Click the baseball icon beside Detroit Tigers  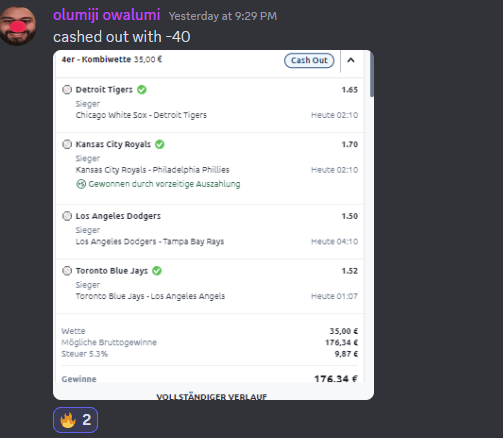click(67, 90)
